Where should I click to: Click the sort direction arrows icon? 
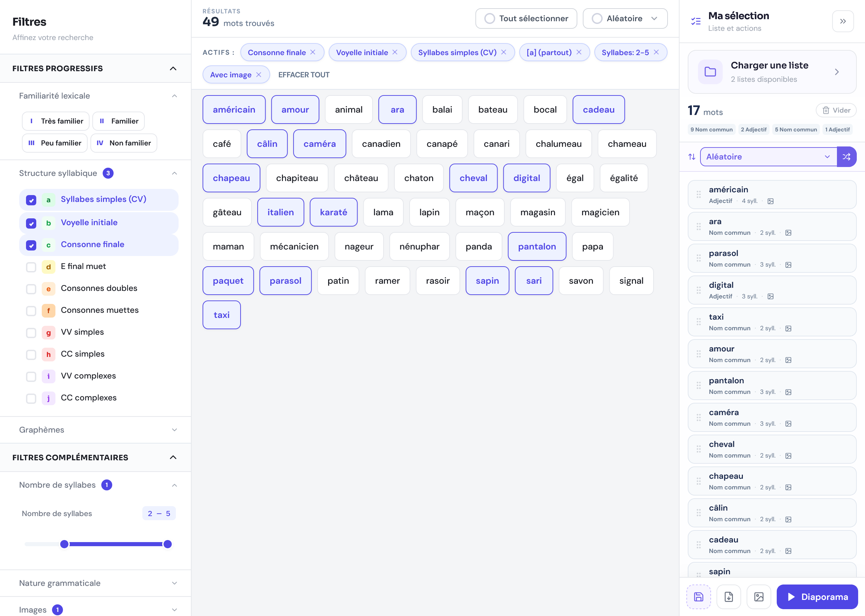click(x=692, y=157)
